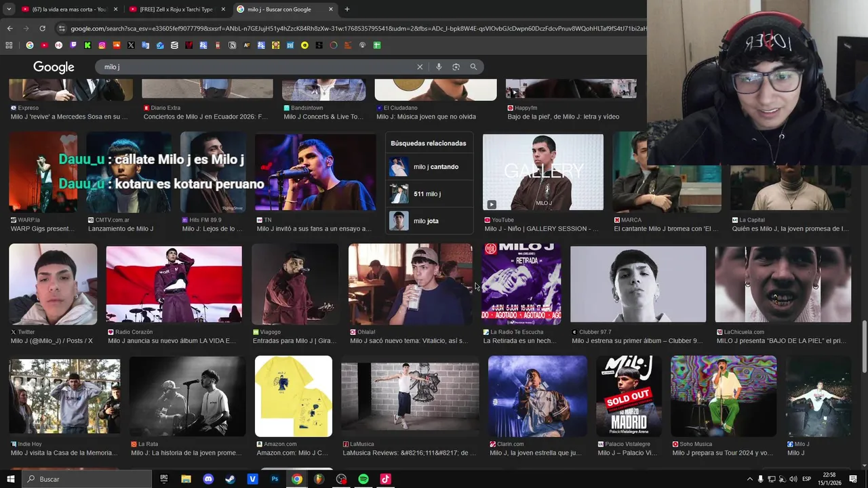Open File Explorer from the taskbar
Viewport: 868px width, 488px height.
(186, 479)
